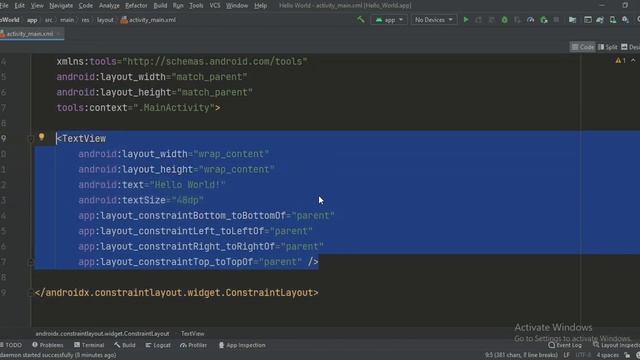Click the Profile app gauge icon

[531, 20]
